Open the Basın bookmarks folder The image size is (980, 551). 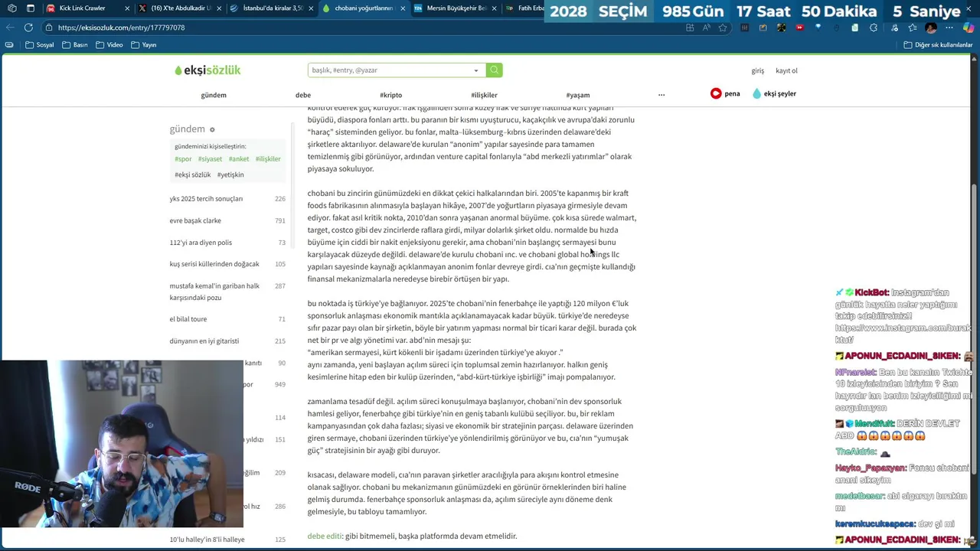pyautogui.click(x=75, y=44)
